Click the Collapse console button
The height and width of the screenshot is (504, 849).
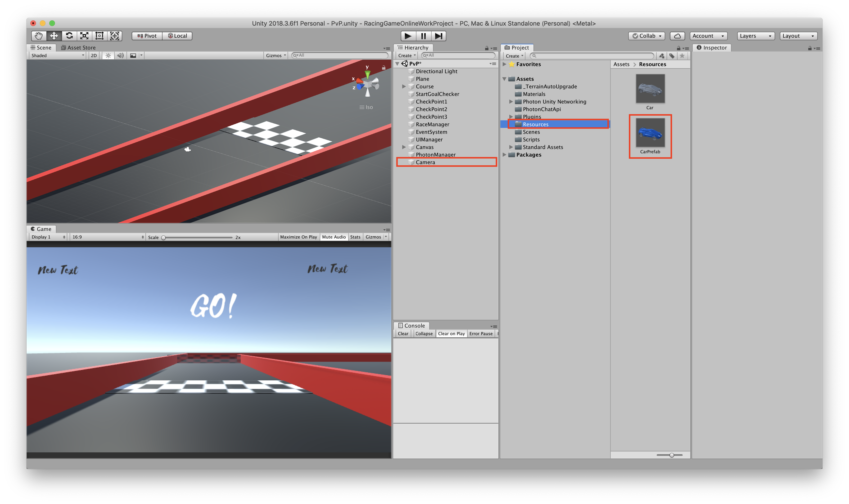pos(424,333)
